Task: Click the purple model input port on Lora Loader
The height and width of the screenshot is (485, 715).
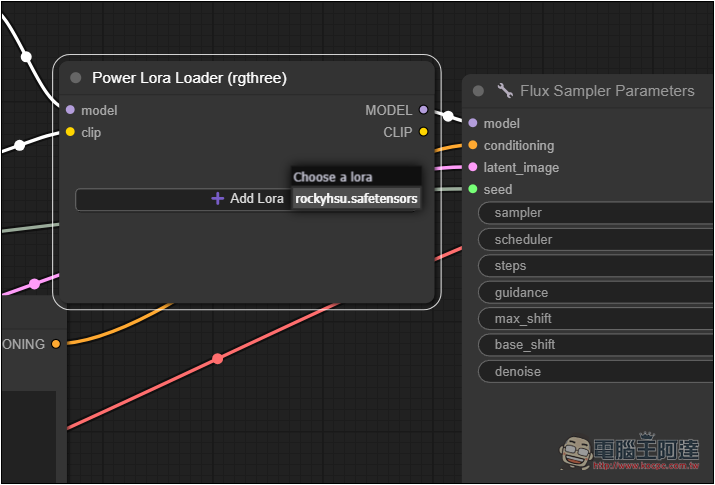Action: [x=70, y=110]
